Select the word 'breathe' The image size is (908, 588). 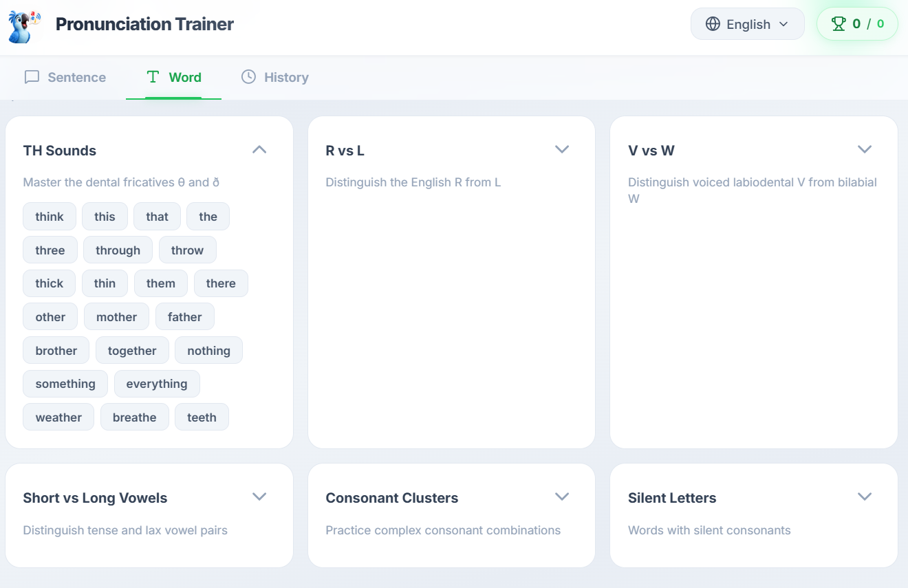click(135, 417)
